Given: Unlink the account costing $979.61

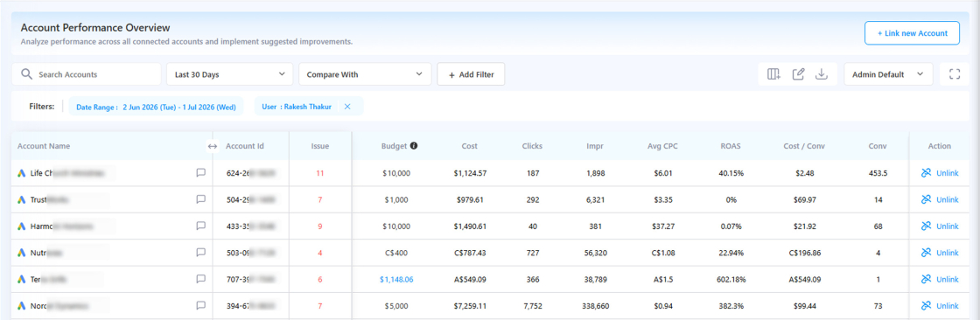Looking at the screenshot, I should (940, 199).
